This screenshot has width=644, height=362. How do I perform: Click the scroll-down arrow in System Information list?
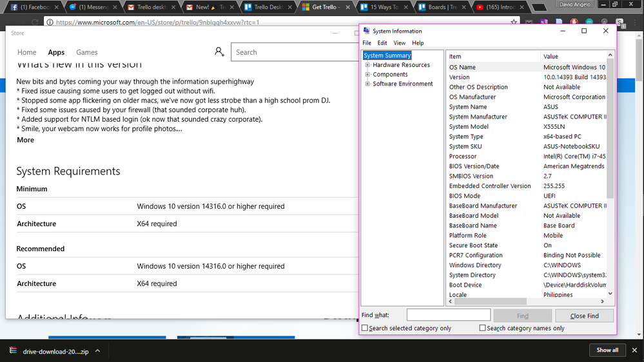tap(610, 294)
